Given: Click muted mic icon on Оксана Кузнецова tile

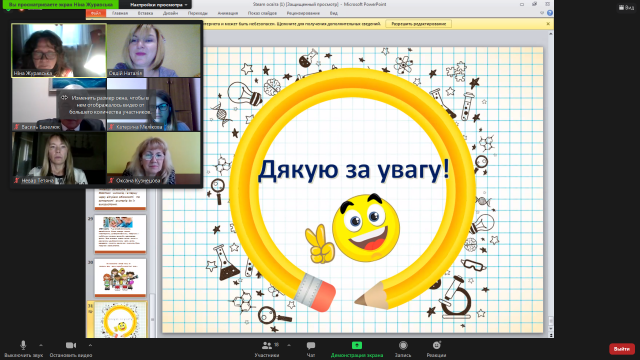Looking at the screenshot, I should tap(111, 180).
